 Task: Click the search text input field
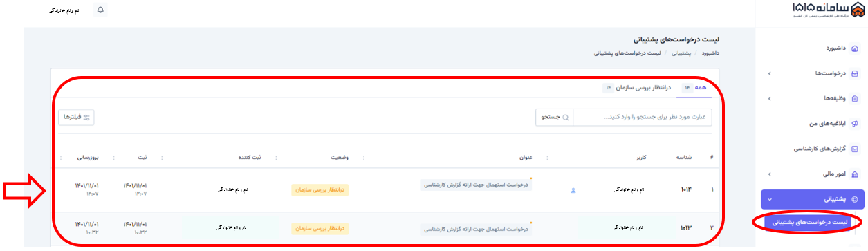(x=643, y=118)
